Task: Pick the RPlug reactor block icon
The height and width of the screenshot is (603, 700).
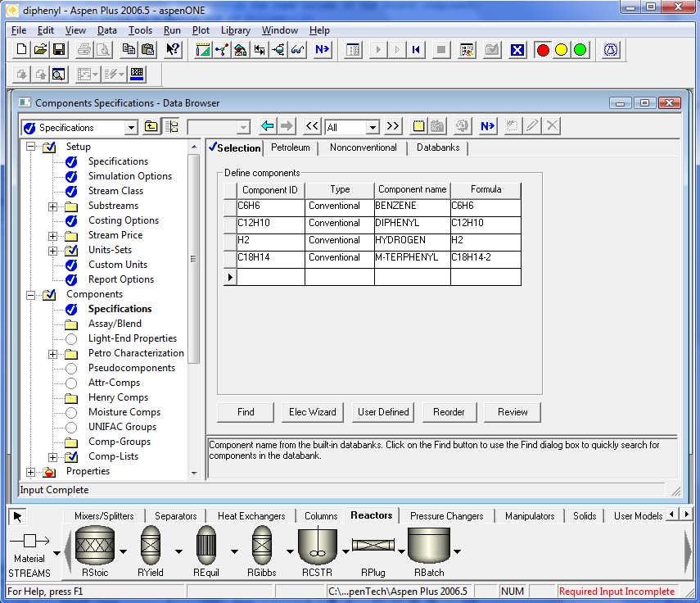Action: (373, 544)
